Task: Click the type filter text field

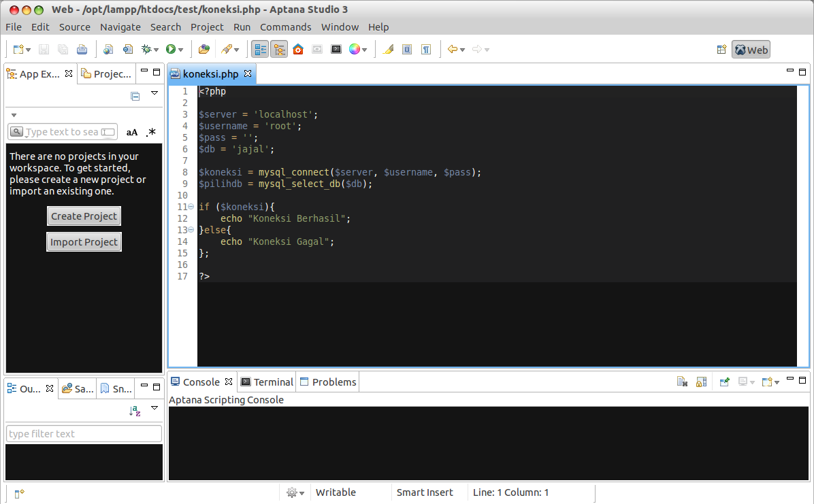Action: point(84,434)
